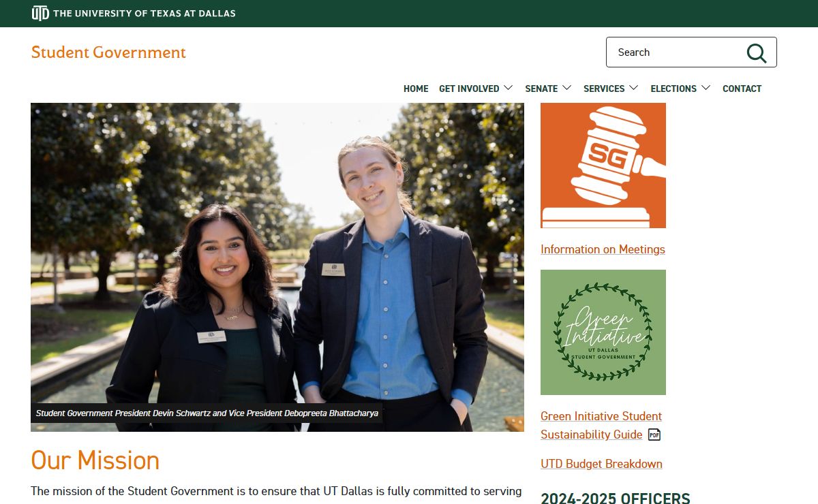Image resolution: width=818 pixels, height=504 pixels.
Task: Click the UTD logo in the header
Action: 40,13
